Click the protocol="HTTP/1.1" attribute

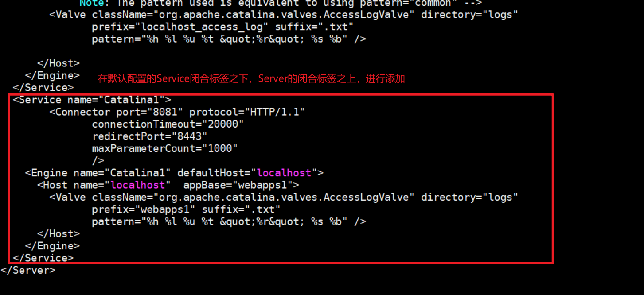(x=247, y=112)
